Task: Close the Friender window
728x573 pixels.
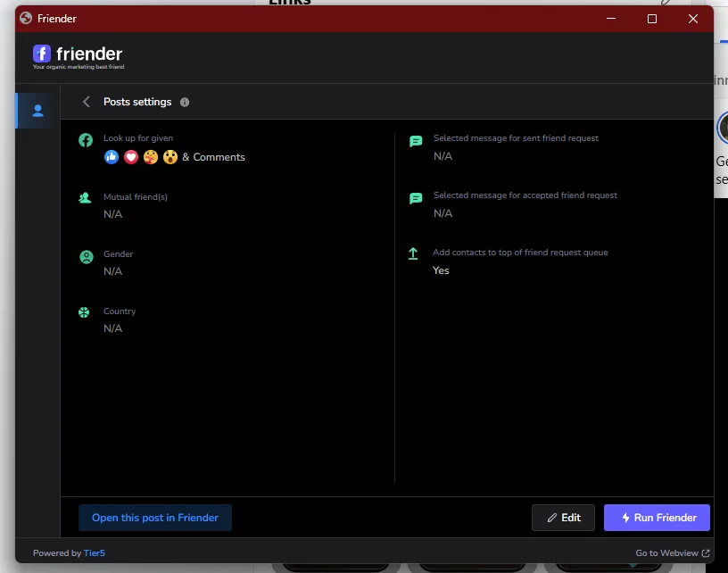Action: point(692,19)
